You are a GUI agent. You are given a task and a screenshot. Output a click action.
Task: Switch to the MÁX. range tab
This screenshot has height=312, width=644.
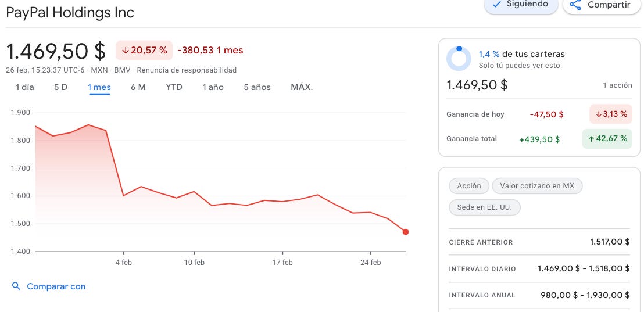click(x=302, y=88)
